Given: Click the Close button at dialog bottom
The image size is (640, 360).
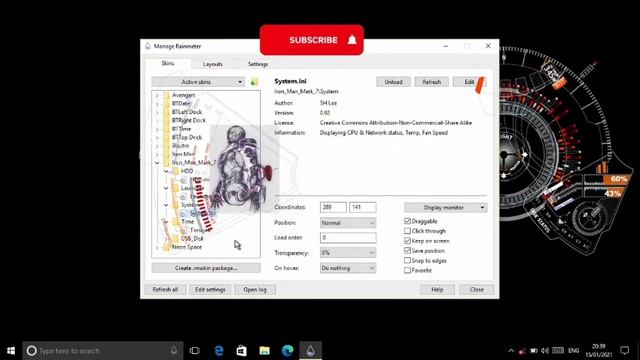Looking at the screenshot, I should coord(476,289).
